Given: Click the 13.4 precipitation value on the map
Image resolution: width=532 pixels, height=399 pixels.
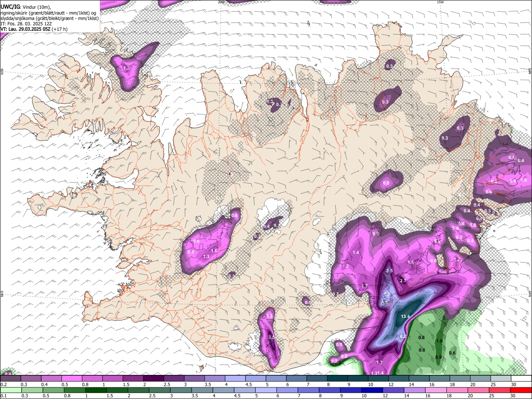Looking at the screenshot, I should pyautogui.click(x=405, y=317).
